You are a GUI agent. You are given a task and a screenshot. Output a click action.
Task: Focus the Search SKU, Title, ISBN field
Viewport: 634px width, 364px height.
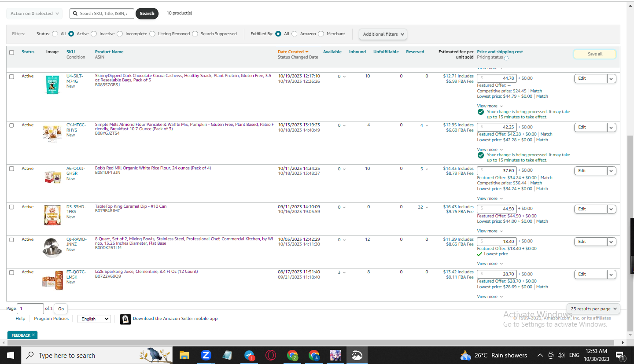point(103,14)
